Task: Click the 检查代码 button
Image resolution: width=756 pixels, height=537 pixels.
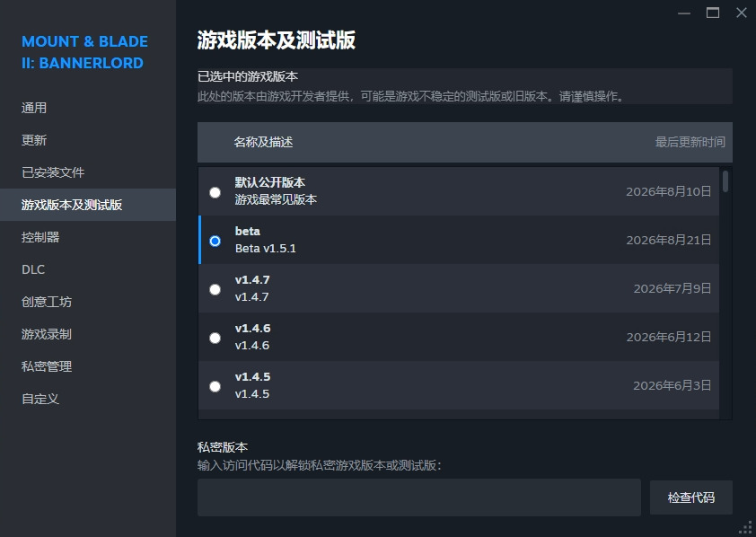Action: [x=691, y=497]
